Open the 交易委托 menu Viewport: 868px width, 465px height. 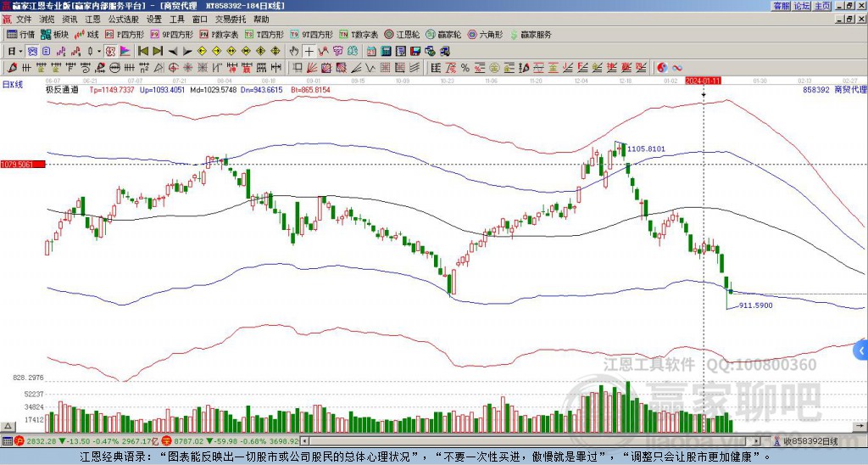point(231,20)
